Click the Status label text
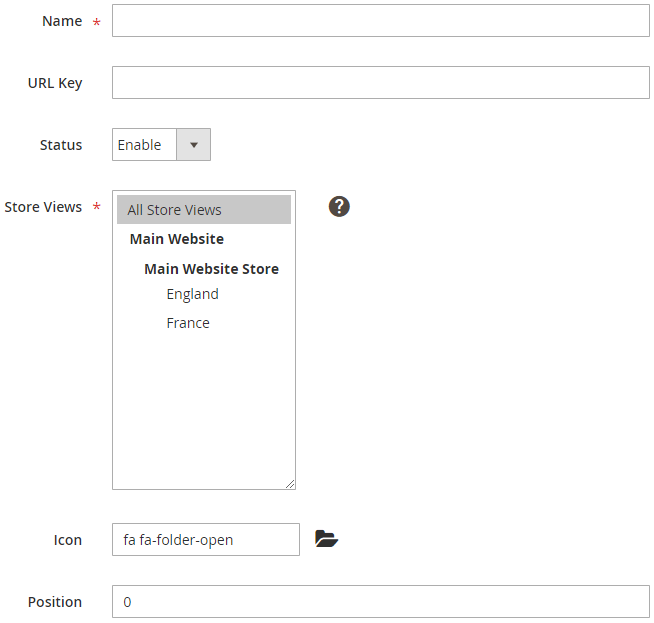 [x=61, y=145]
